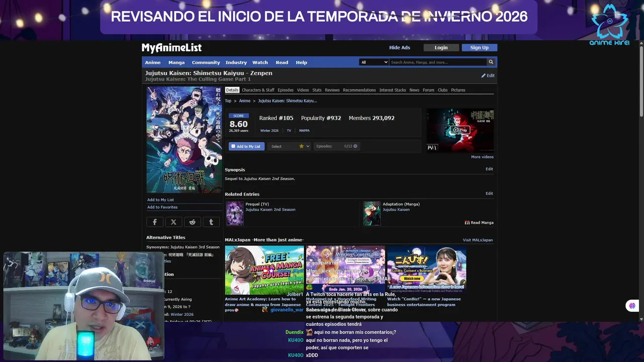This screenshot has height=362, width=644.
Task: Click the Search Anime, Manga input field
Action: (x=438, y=62)
